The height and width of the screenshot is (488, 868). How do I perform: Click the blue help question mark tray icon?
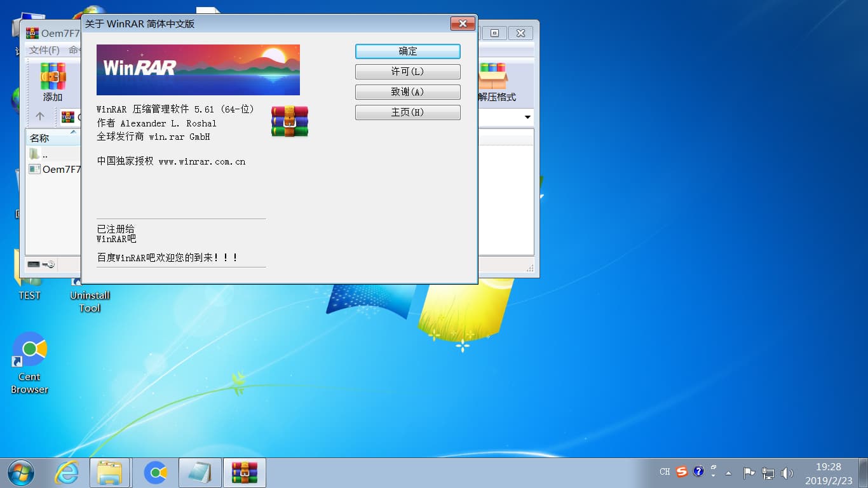coord(698,472)
